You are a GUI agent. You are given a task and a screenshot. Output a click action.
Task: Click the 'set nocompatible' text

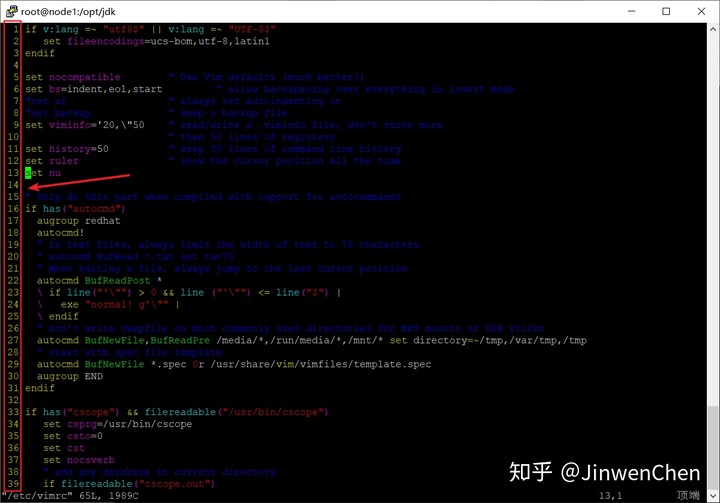(x=73, y=77)
